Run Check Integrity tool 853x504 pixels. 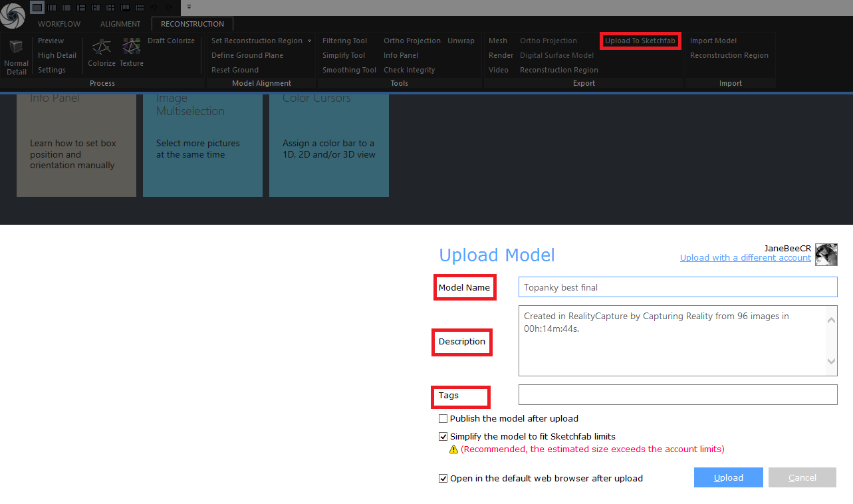[410, 70]
